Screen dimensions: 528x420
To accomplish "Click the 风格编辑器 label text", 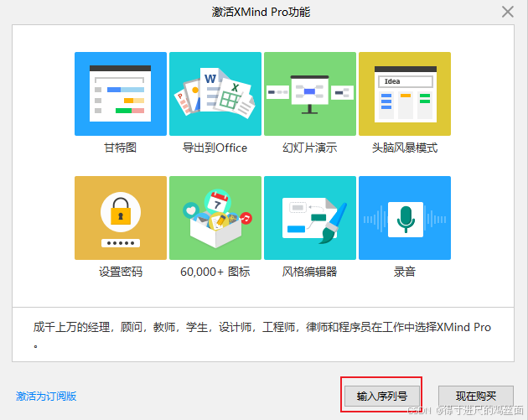I will [310, 272].
